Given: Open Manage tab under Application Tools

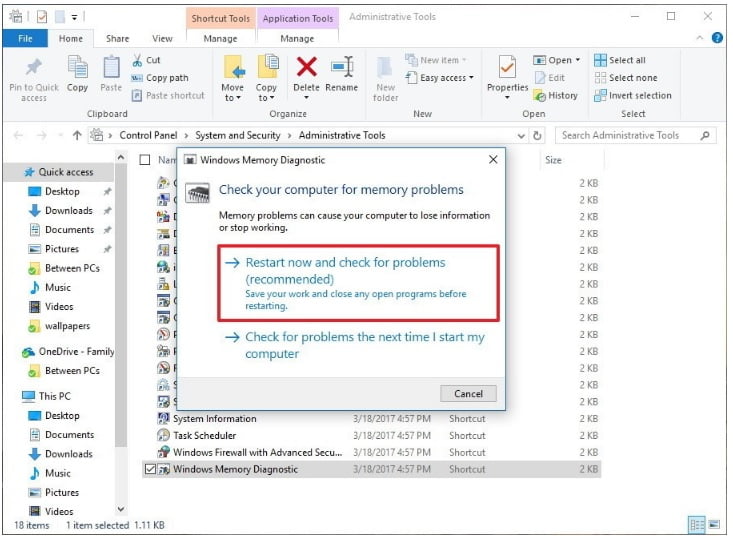Looking at the screenshot, I should 297,39.
